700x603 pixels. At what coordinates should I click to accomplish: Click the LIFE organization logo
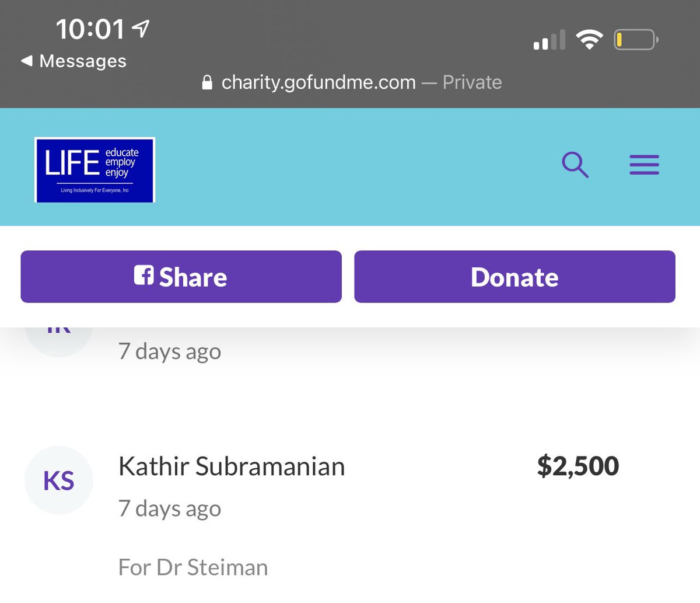coord(95,170)
